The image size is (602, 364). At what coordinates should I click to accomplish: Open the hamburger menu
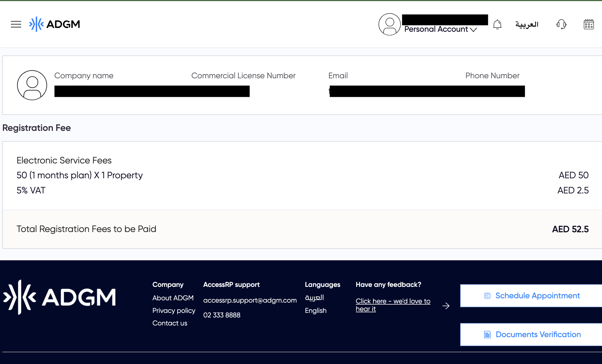[x=16, y=24]
